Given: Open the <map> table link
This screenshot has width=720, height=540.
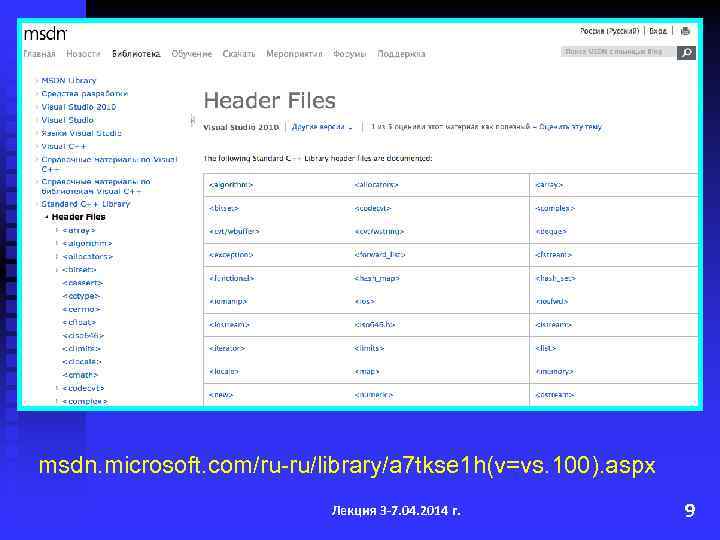Looking at the screenshot, I should [x=367, y=371].
